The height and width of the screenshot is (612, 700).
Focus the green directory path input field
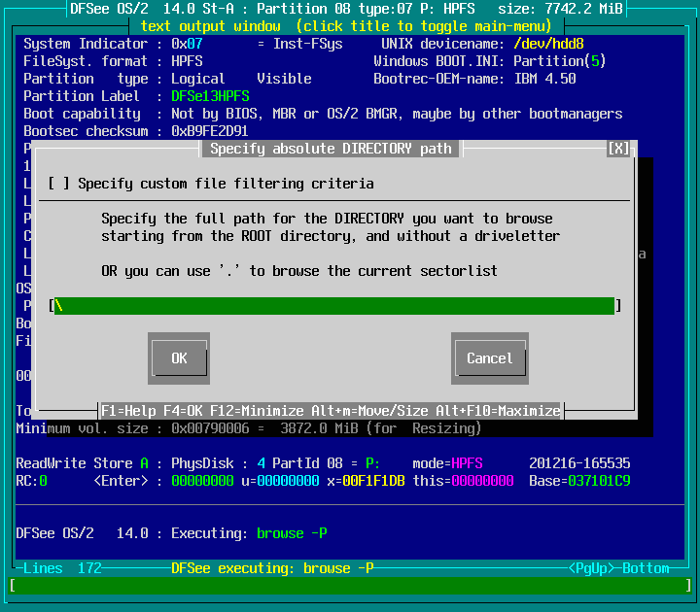tap(334, 306)
